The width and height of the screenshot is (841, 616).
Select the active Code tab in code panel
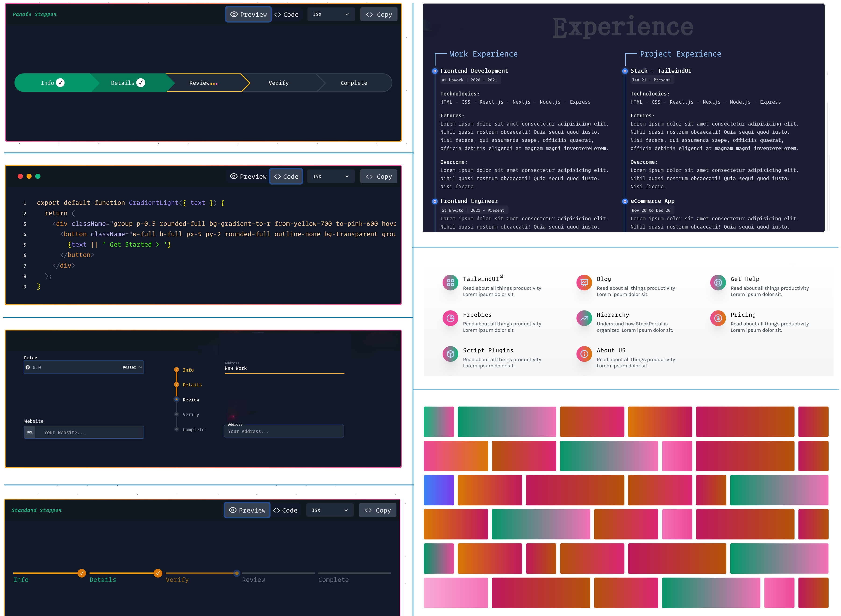tap(286, 176)
